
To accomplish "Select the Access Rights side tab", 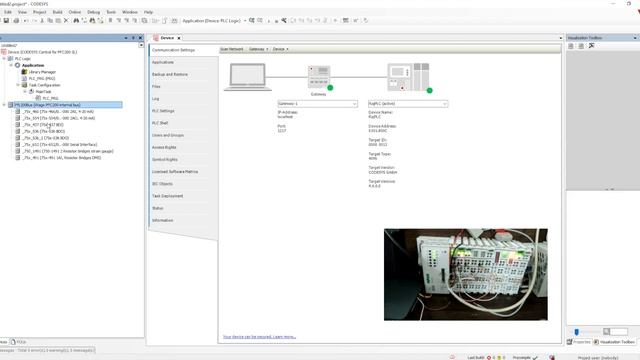I will pyautogui.click(x=164, y=147).
